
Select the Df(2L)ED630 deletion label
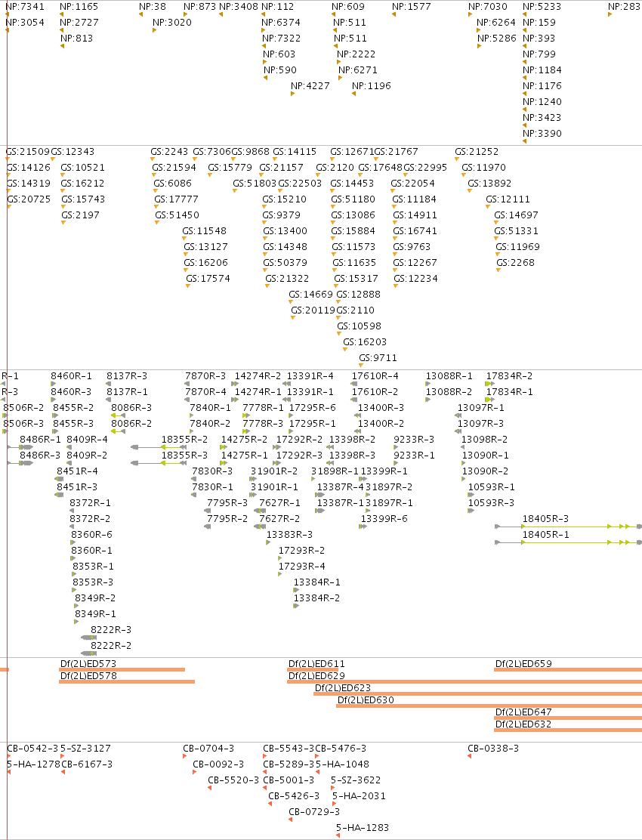click(x=366, y=700)
